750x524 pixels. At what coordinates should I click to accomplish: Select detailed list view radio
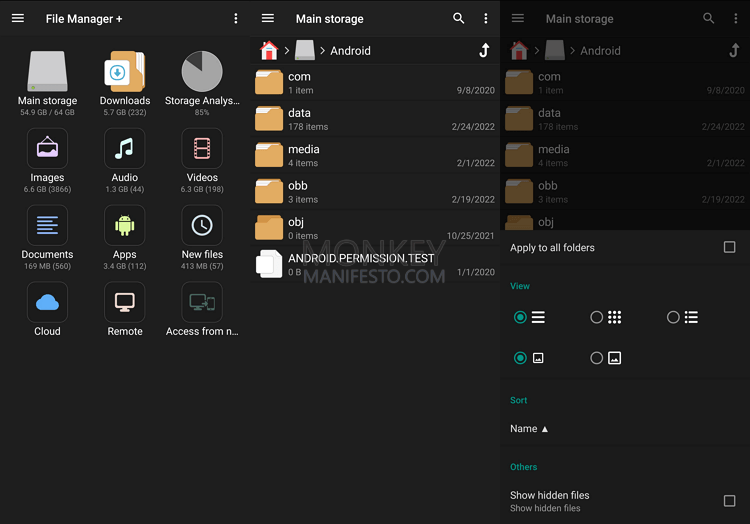673,317
